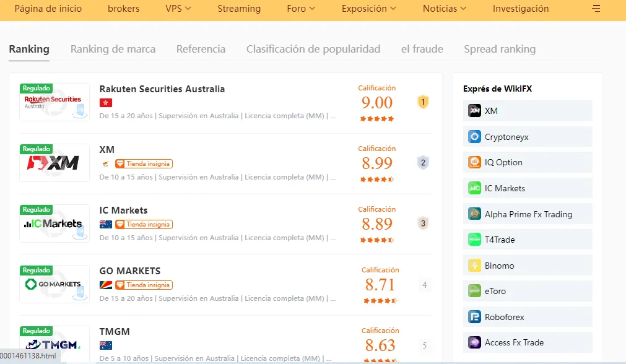This screenshot has width=626, height=364.
Task: Expand the Noticias dropdown menu
Action: pos(445,9)
